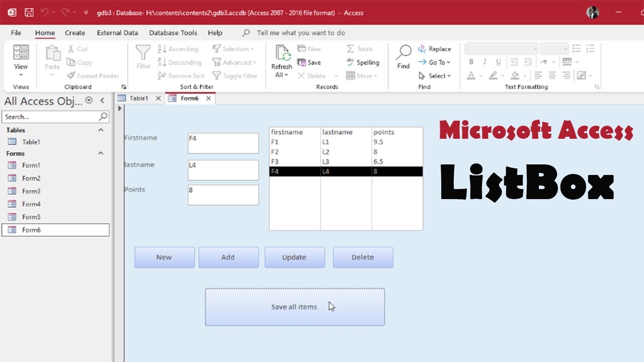
Task: Click the Undo arrow in title bar
Action: click(x=45, y=13)
